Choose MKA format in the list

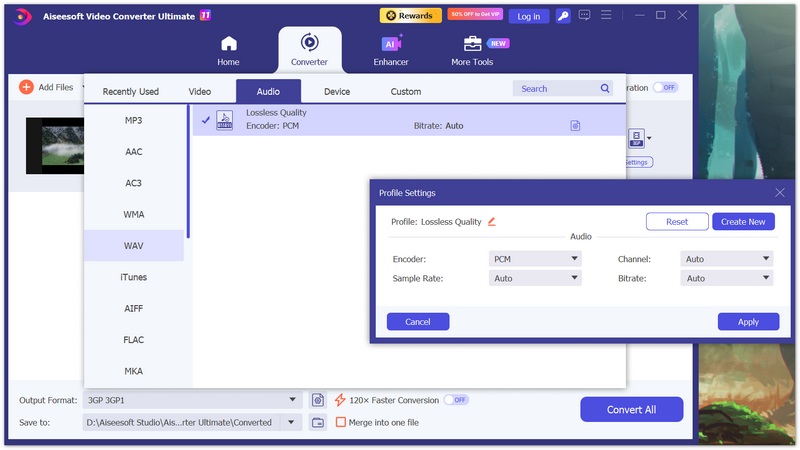134,371
